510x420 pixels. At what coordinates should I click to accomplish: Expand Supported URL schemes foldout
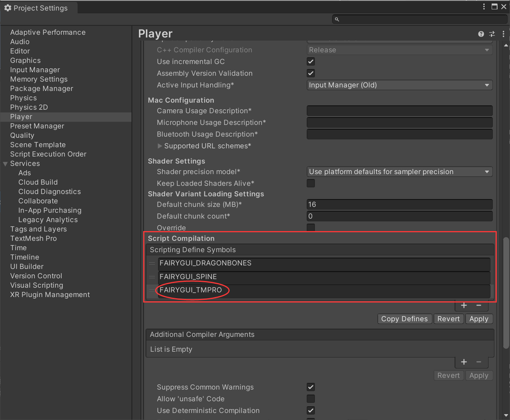160,146
